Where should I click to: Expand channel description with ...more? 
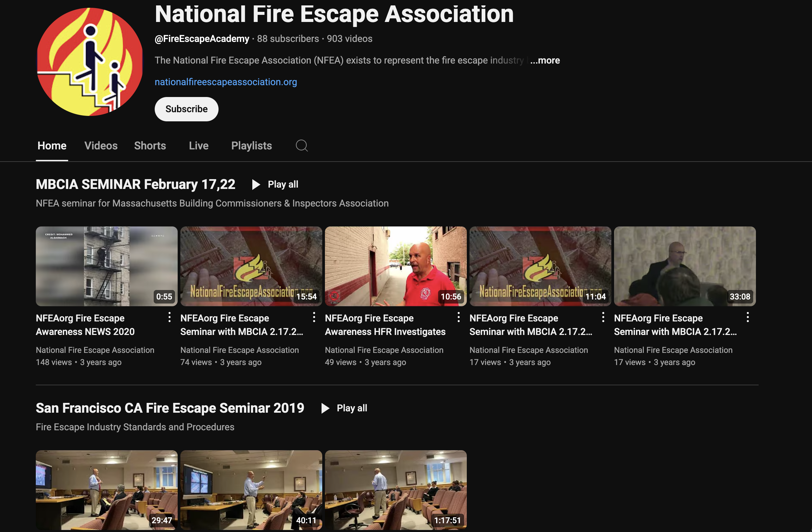click(x=545, y=61)
